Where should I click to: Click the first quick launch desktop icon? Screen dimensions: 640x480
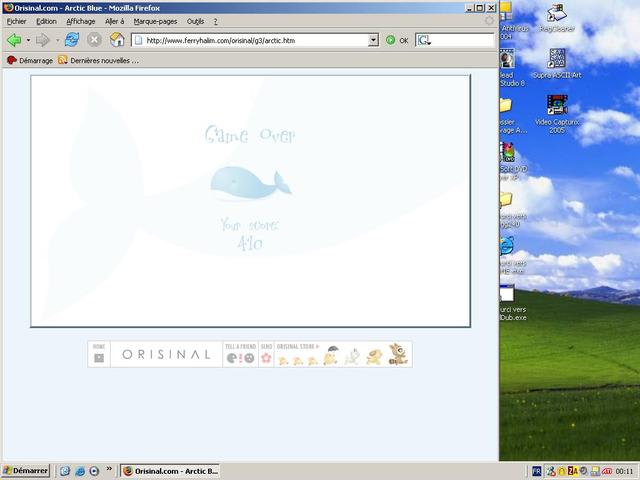pos(65,471)
